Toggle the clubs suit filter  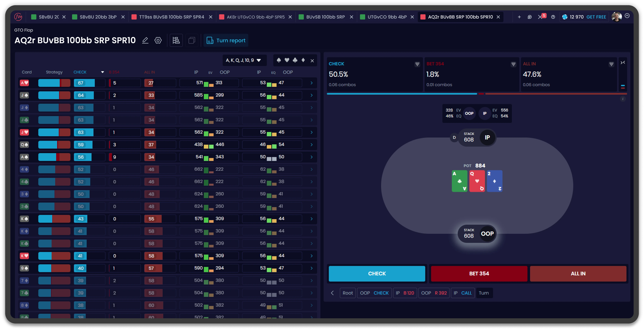295,60
